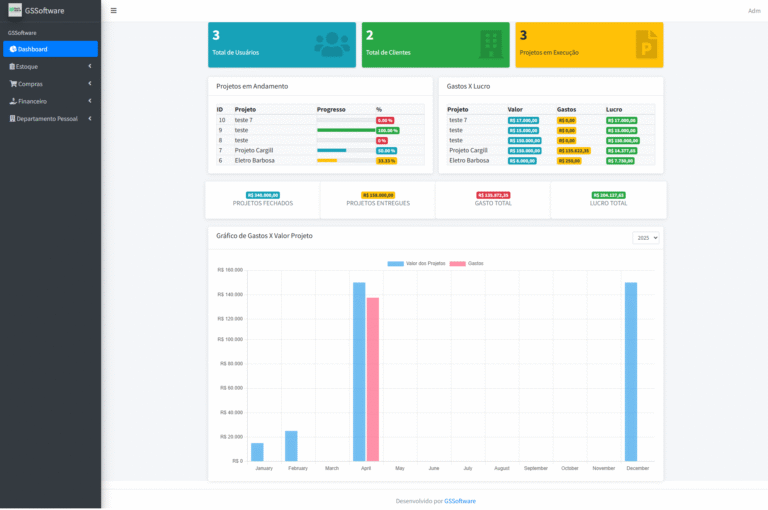
Task: Click the project file icon on yellow card
Action: click(x=647, y=44)
